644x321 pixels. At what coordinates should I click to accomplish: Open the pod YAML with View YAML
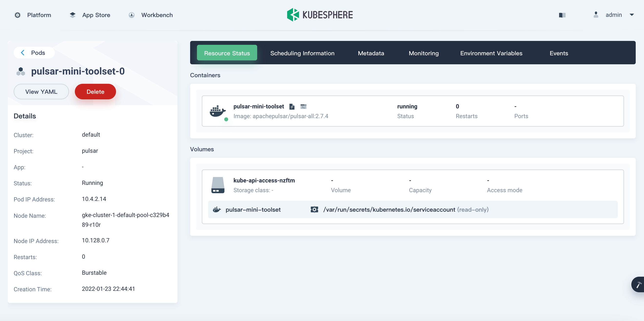41,91
